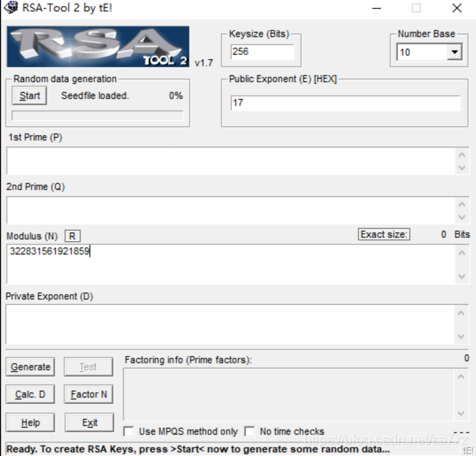476x456 pixels.
Task: Click the Private Exponent (D) text box
Action: tap(231, 324)
